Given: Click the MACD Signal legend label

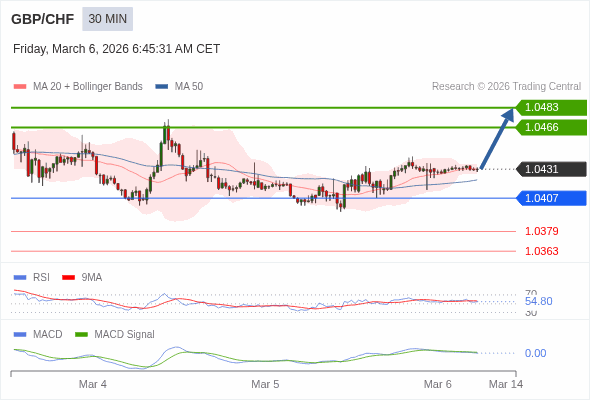Looking at the screenshot, I should click(125, 335).
